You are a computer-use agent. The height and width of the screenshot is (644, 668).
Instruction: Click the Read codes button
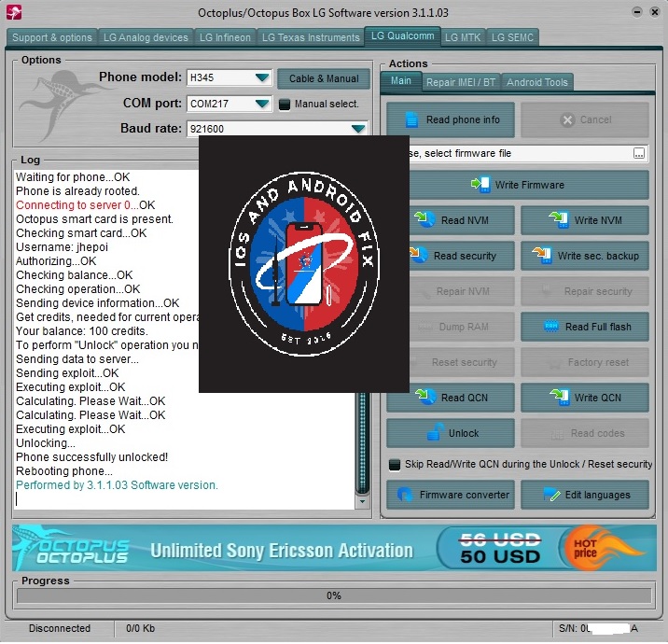(584, 433)
